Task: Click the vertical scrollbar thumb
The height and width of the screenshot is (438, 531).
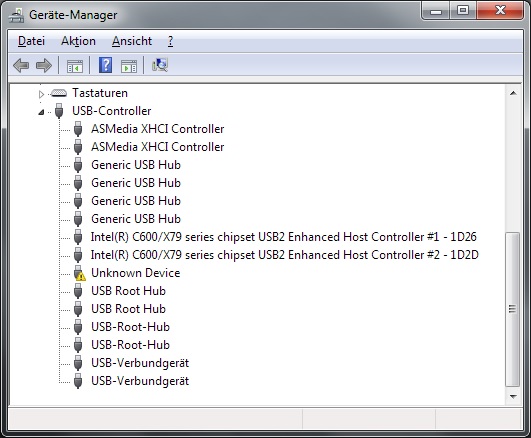Action: pyautogui.click(x=513, y=309)
